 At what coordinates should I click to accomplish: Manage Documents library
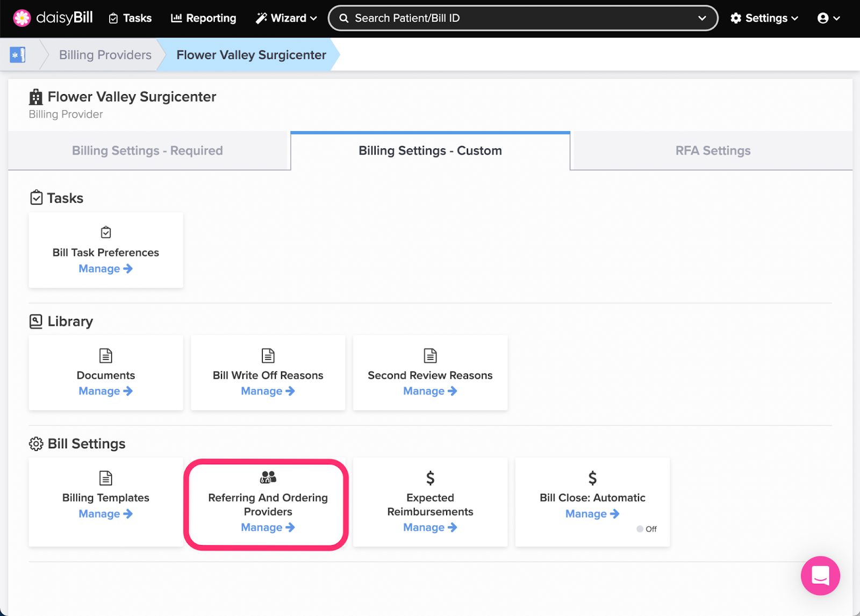pyautogui.click(x=106, y=391)
